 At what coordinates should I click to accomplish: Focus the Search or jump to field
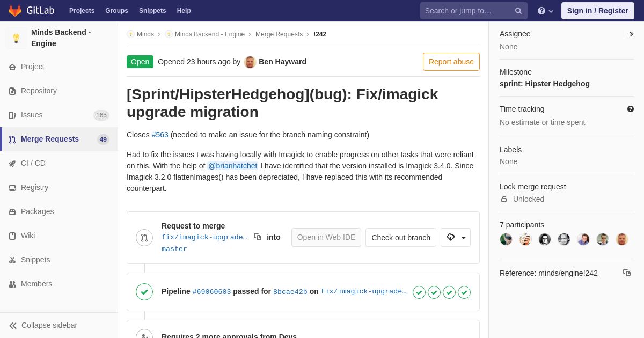(x=474, y=11)
